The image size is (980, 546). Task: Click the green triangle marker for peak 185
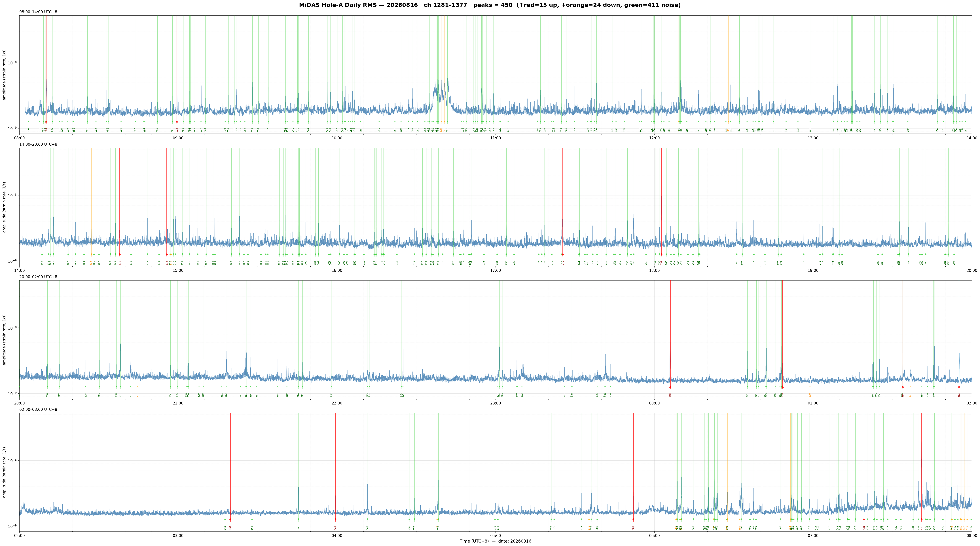point(231,254)
